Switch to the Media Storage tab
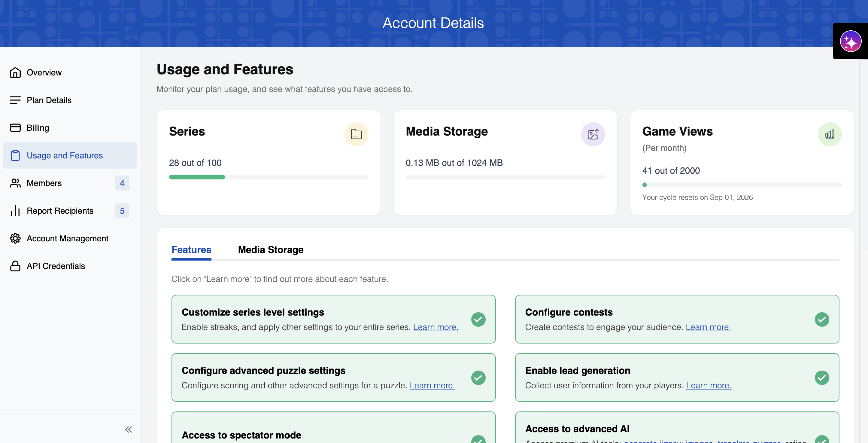Screen dimensions: 868x443 pyautogui.click(x=271, y=250)
